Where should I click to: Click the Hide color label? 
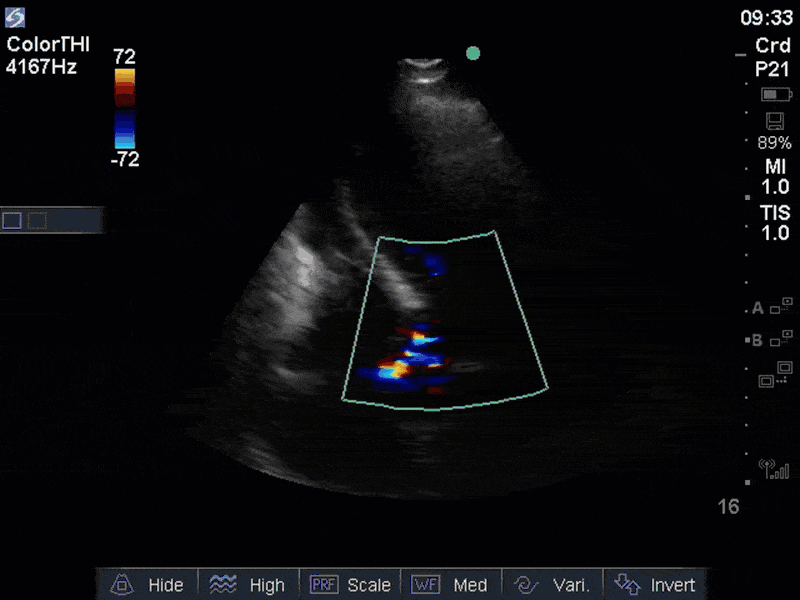(x=166, y=585)
